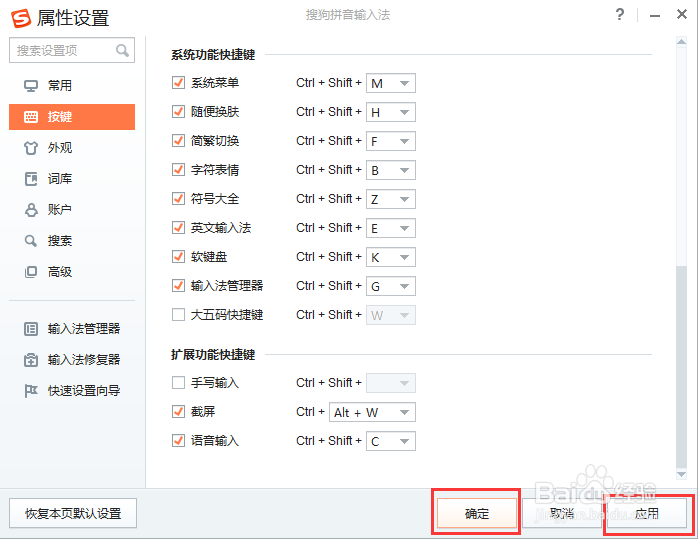Click the 应用 button
This screenshot has width=698, height=539.
[x=646, y=513]
